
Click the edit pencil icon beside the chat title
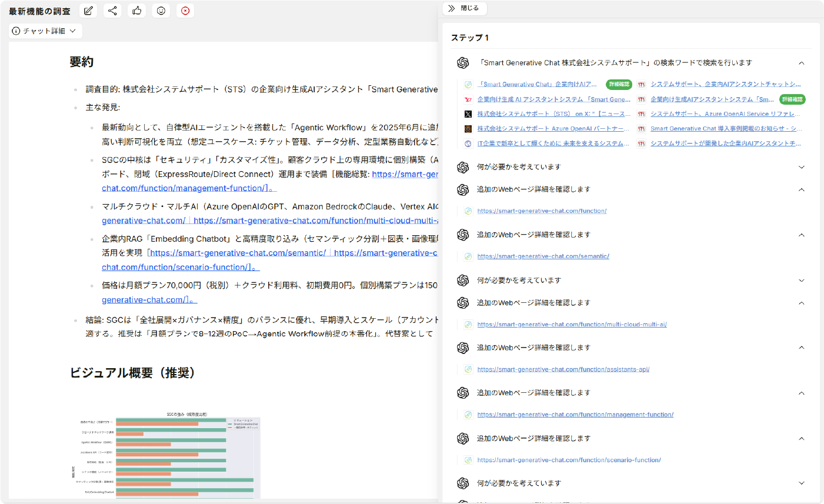point(88,11)
